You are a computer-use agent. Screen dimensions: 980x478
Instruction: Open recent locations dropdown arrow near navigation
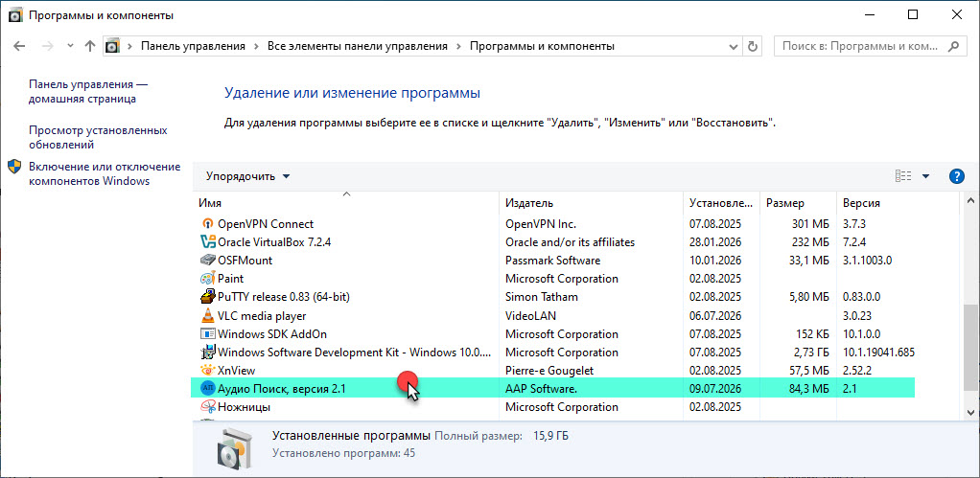(x=71, y=46)
